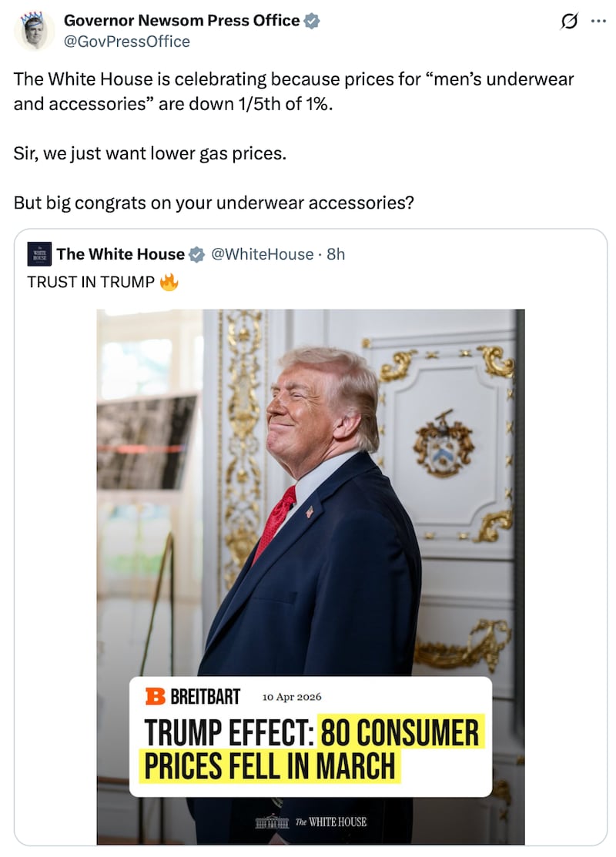Click the Breitbart news card overlay

click(x=311, y=735)
